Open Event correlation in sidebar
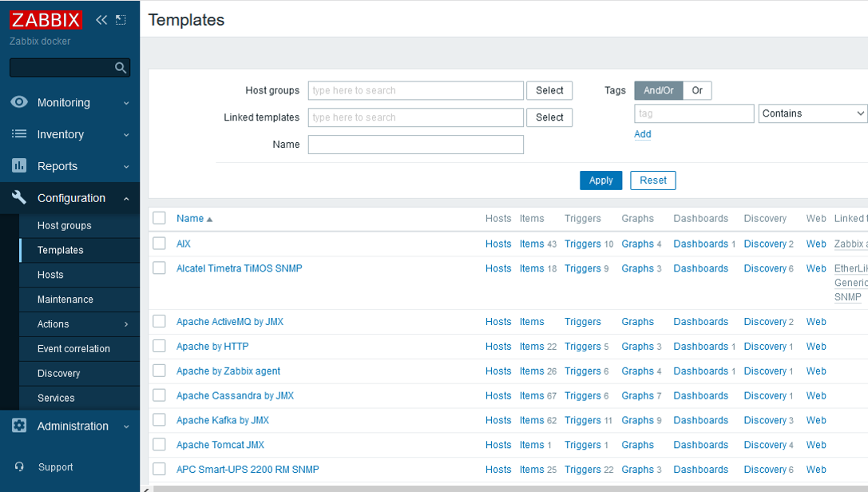 [73, 349]
